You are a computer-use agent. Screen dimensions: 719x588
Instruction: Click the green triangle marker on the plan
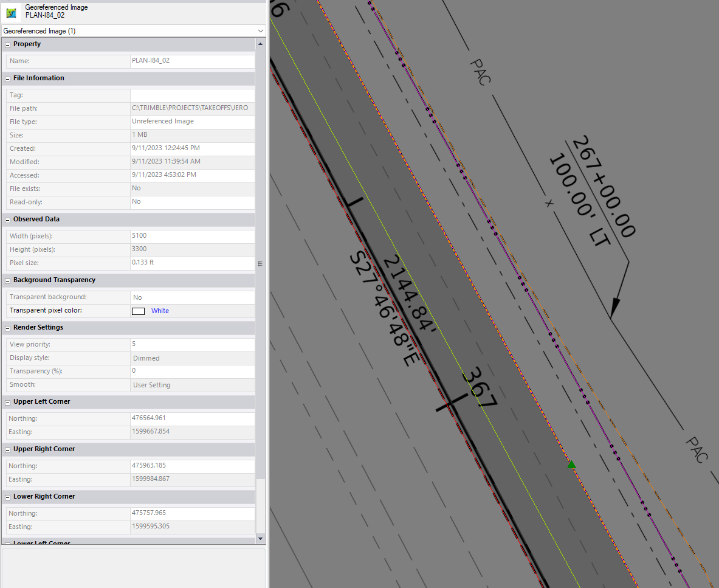click(571, 465)
